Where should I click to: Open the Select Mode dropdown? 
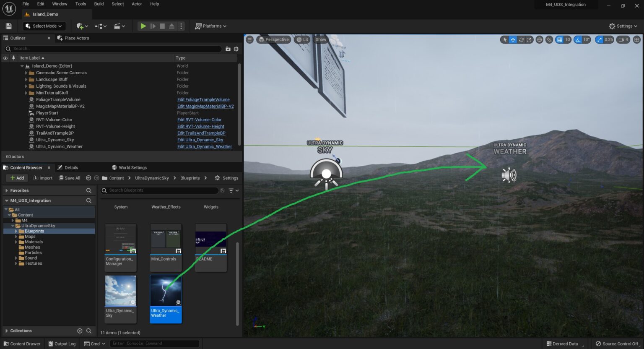[x=44, y=26]
